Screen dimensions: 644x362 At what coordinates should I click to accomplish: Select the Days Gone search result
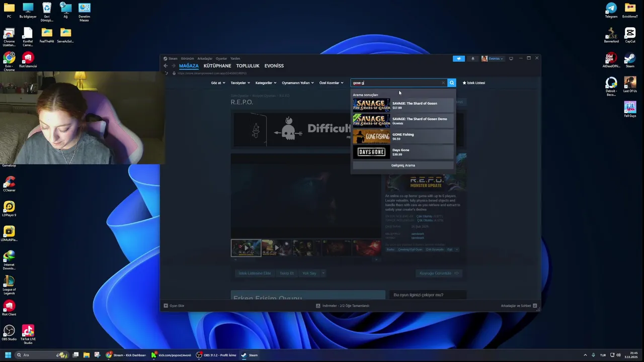(403, 152)
